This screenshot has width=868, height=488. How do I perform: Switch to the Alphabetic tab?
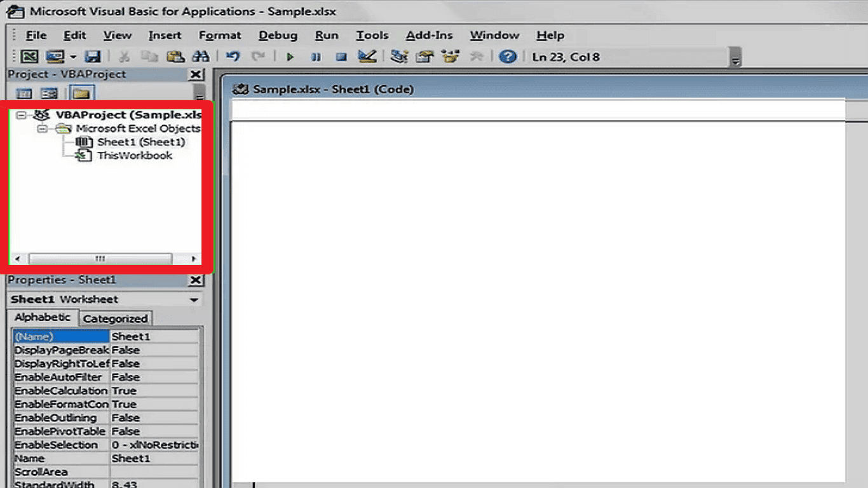click(43, 317)
